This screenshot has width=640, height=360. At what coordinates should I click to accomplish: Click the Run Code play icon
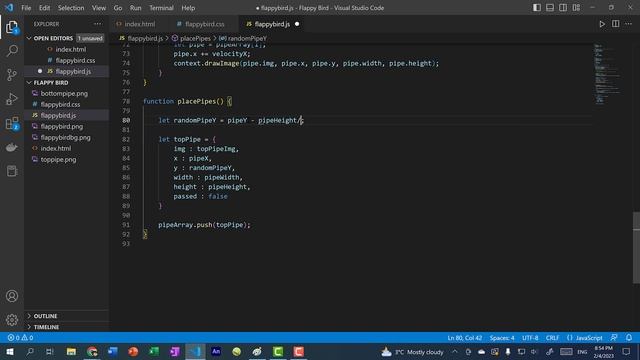point(602,24)
